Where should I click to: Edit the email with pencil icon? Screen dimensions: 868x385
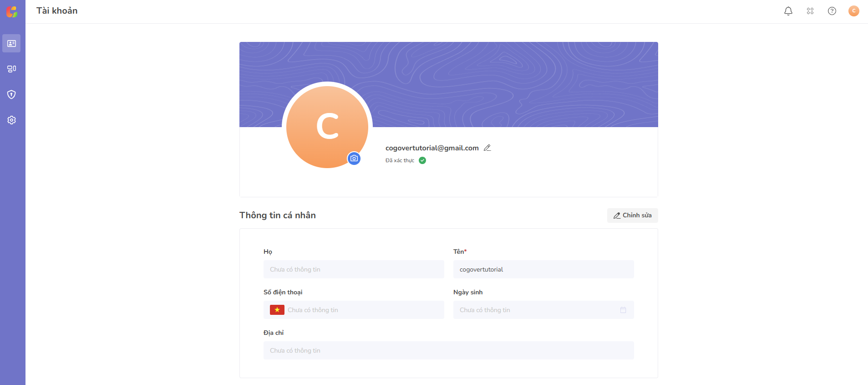coord(487,148)
